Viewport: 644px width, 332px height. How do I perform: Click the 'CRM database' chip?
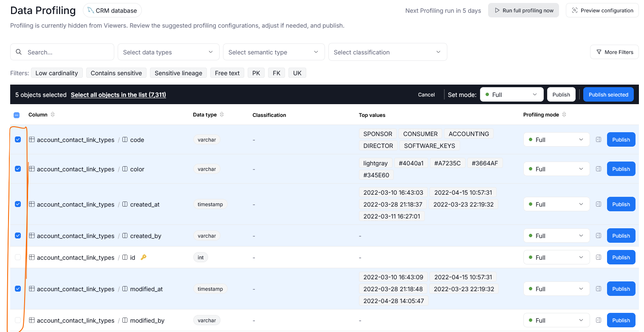113,10
